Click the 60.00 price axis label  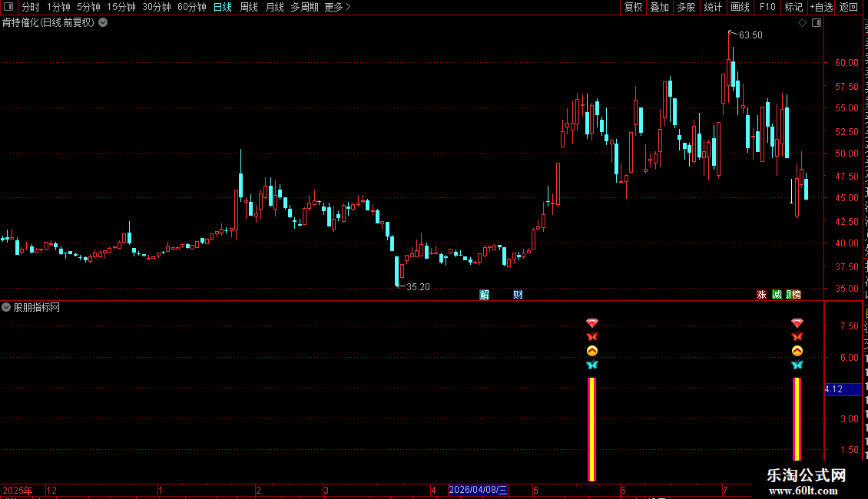[846, 62]
